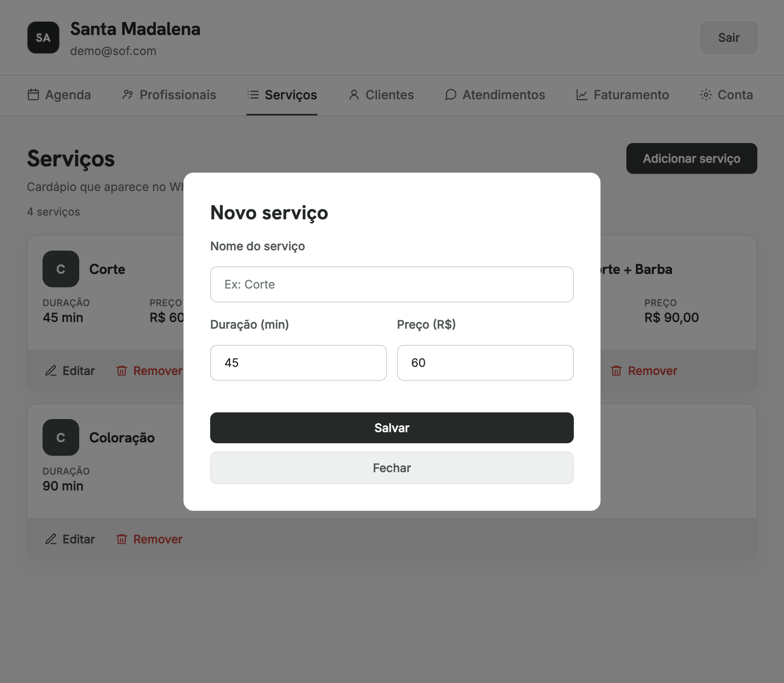Click the '45 min' duration on Corte
The image size is (784, 683).
pos(63,318)
